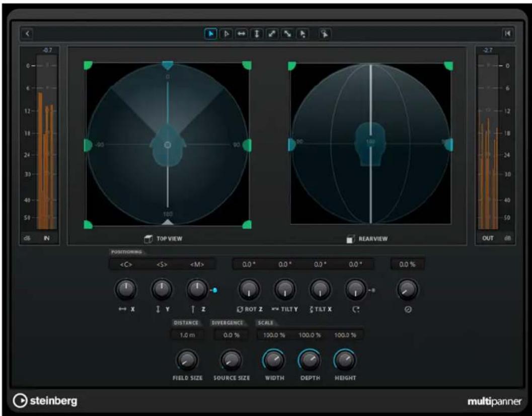This screenshot has height=416, width=532.
Task: Click the white triangle handle at 180 in Top View
Action: click(x=168, y=223)
